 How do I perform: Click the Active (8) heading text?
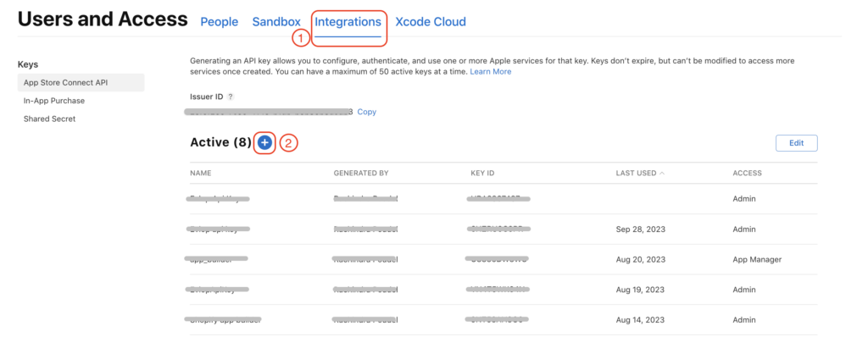click(x=221, y=143)
